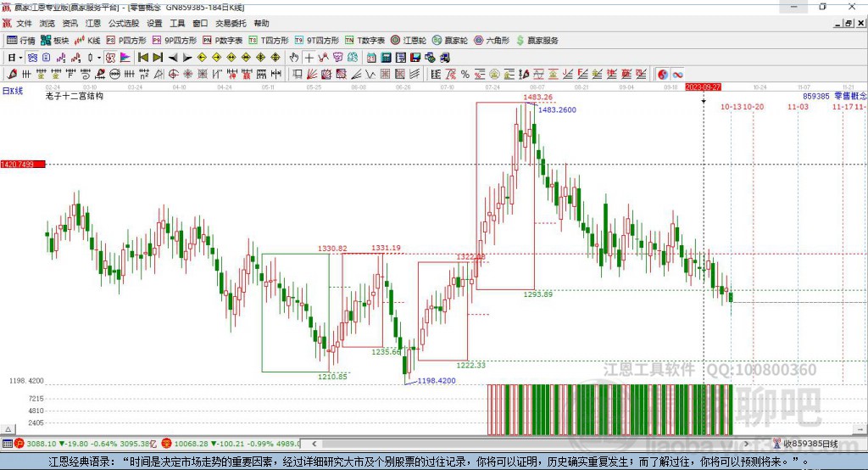Open the P四方形 tool
Image resolution: width=868 pixels, height=470 pixels.
pos(126,41)
